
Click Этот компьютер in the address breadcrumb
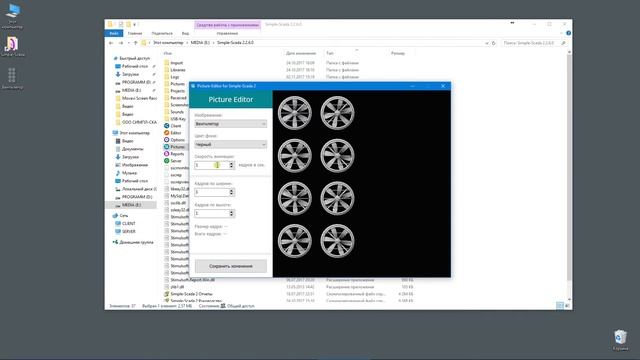coord(168,43)
